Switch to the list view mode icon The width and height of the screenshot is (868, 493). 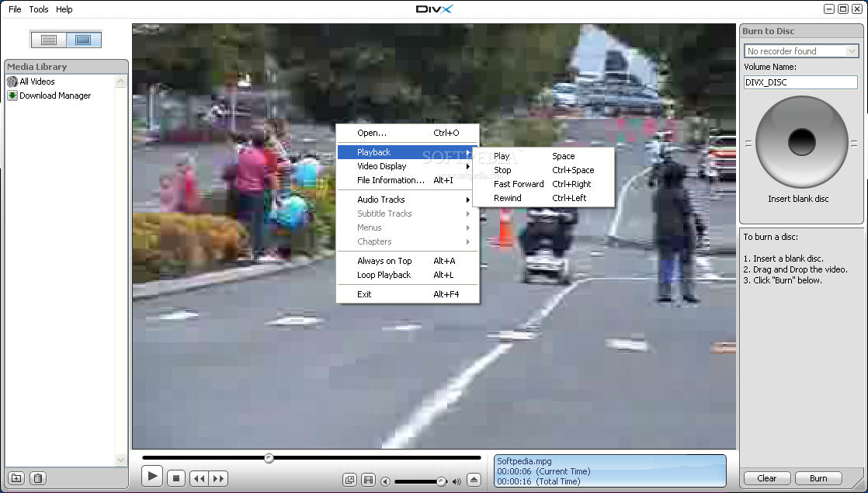pos(49,40)
